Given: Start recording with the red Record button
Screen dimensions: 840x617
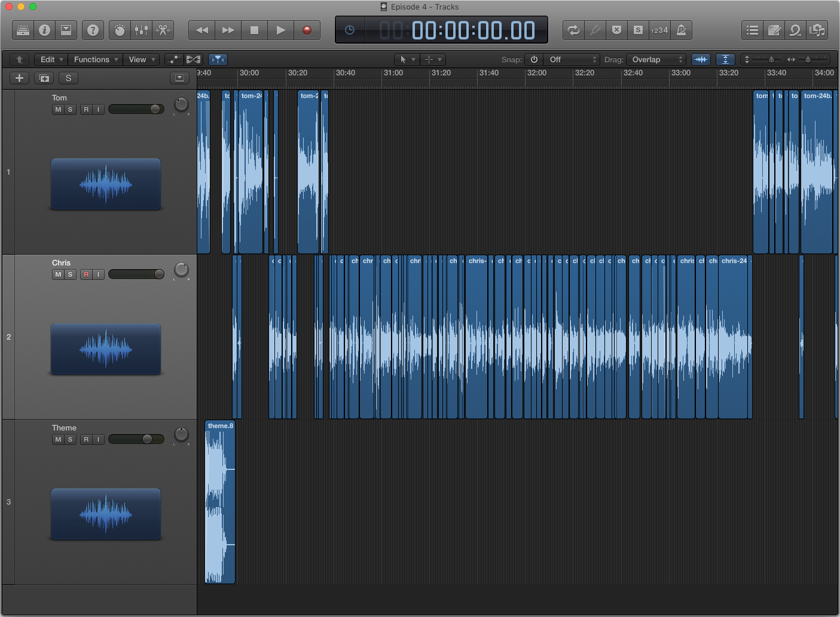Looking at the screenshot, I should (x=307, y=30).
